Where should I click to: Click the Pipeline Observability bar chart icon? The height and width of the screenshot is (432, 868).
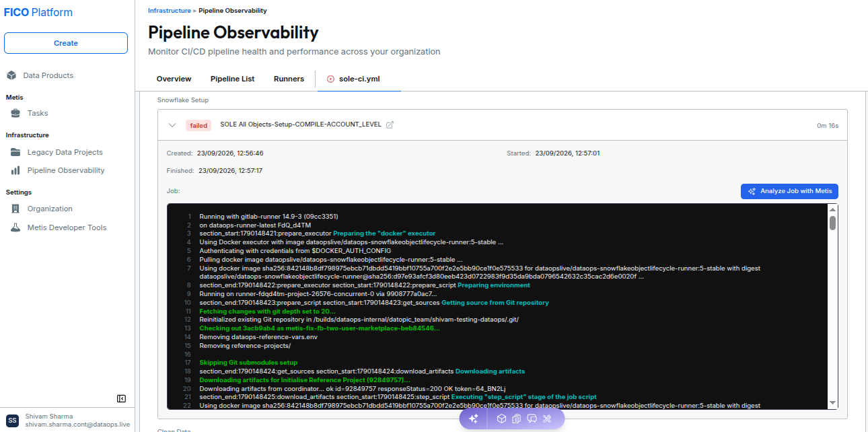pos(15,170)
